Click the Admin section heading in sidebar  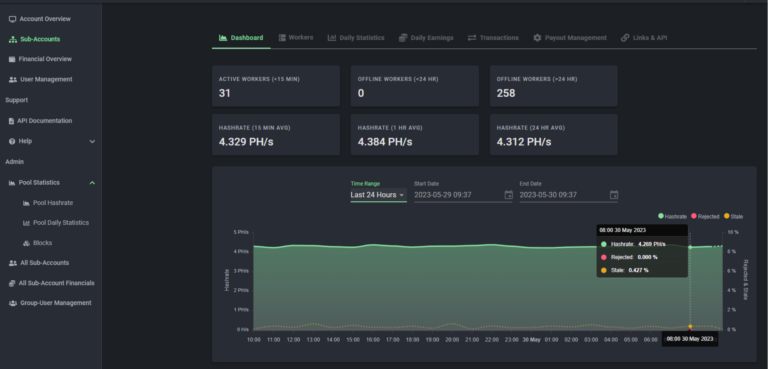(x=15, y=162)
